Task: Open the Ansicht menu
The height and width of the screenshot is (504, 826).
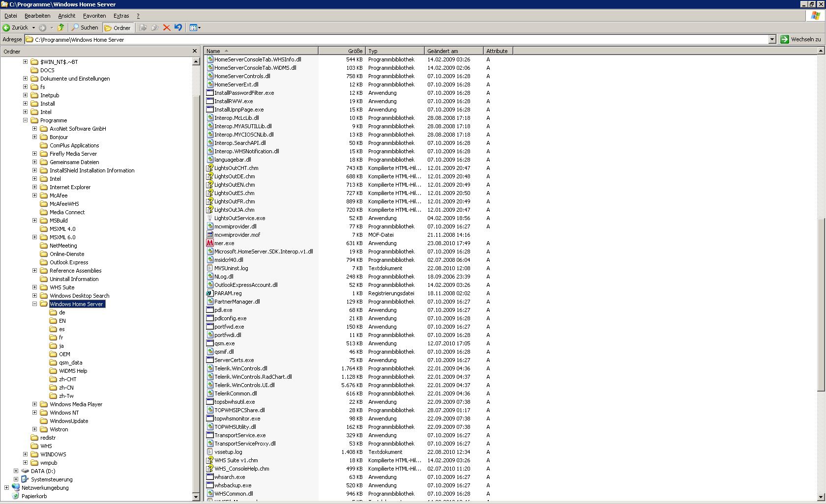Action: (67, 16)
